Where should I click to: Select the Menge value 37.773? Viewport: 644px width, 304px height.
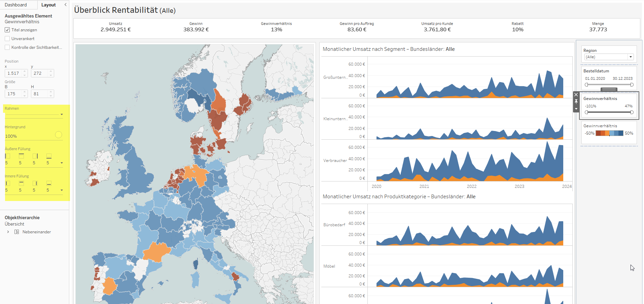[598, 30]
